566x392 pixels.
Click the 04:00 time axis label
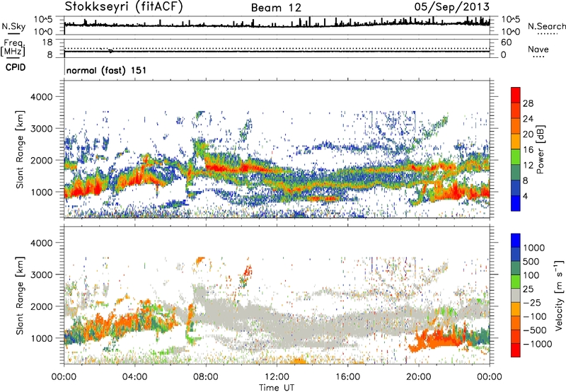pos(135,377)
